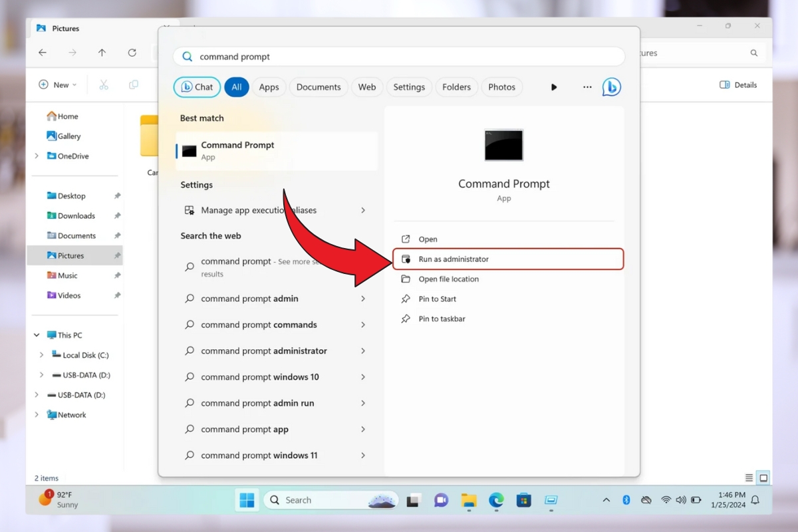Switch to the Documents filter tab
798x532 pixels.
[x=319, y=87]
